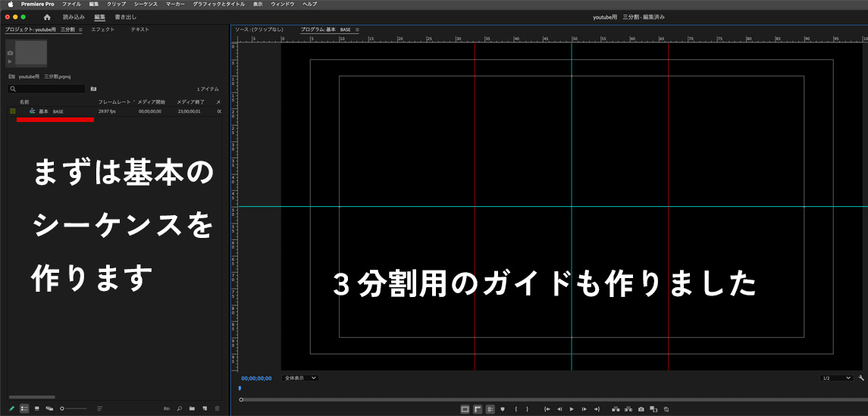Image resolution: width=868 pixels, height=416 pixels.
Task: Sort by フレームレート column header
Action: 114,102
